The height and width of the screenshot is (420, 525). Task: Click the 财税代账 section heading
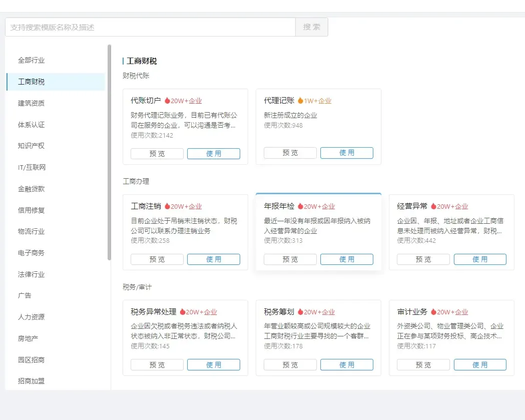click(136, 76)
